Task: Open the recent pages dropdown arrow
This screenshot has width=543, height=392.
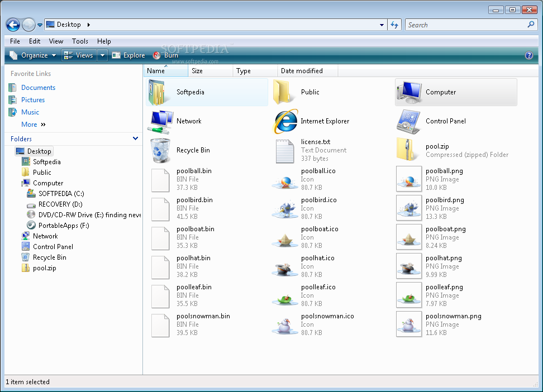Action: [x=40, y=25]
